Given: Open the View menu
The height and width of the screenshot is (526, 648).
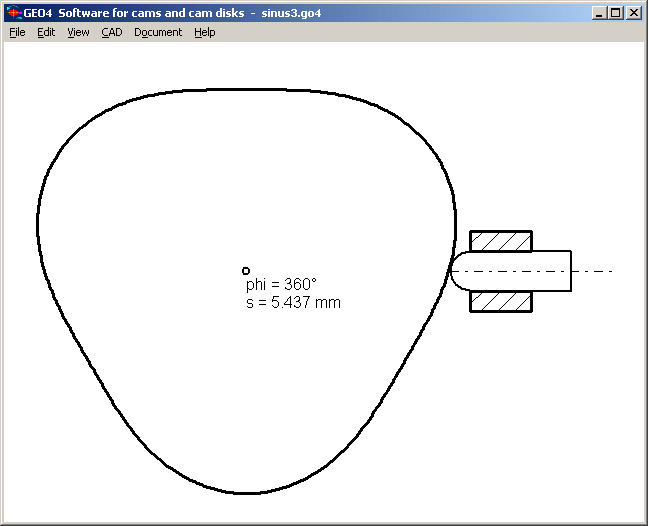Looking at the screenshot, I should (x=78, y=32).
